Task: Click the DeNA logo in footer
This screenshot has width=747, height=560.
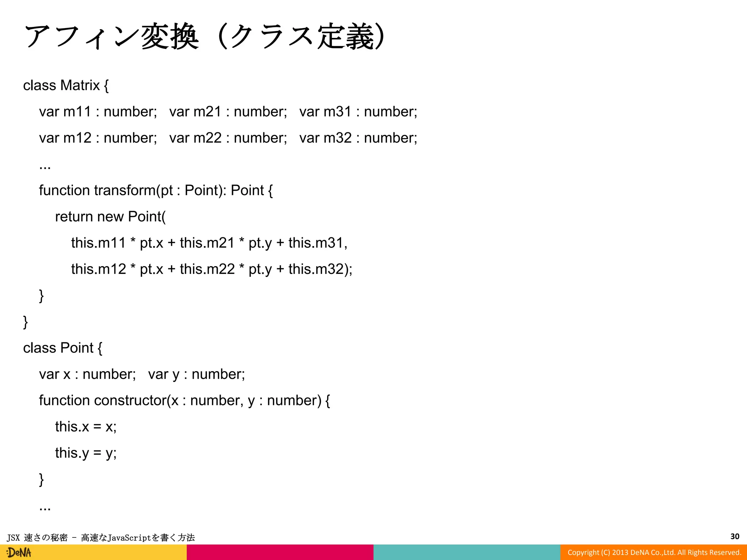Action: (19, 552)
